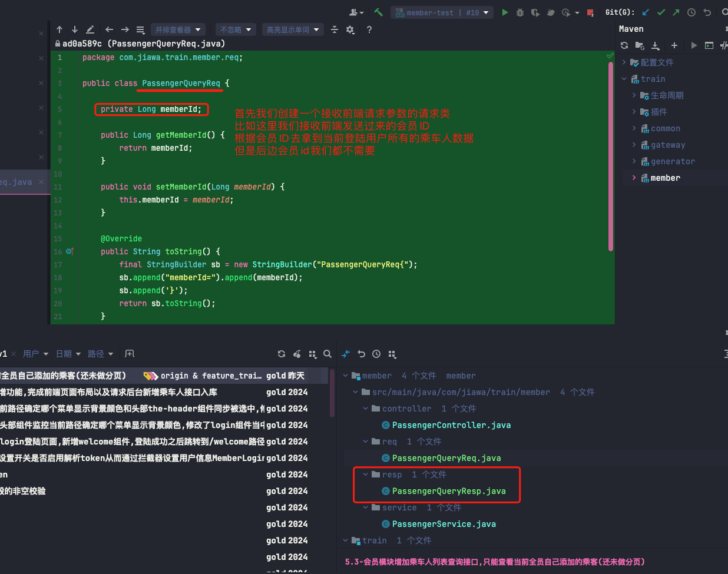Open the 路径 filter dropdown
728x574 pixels.
100,354
